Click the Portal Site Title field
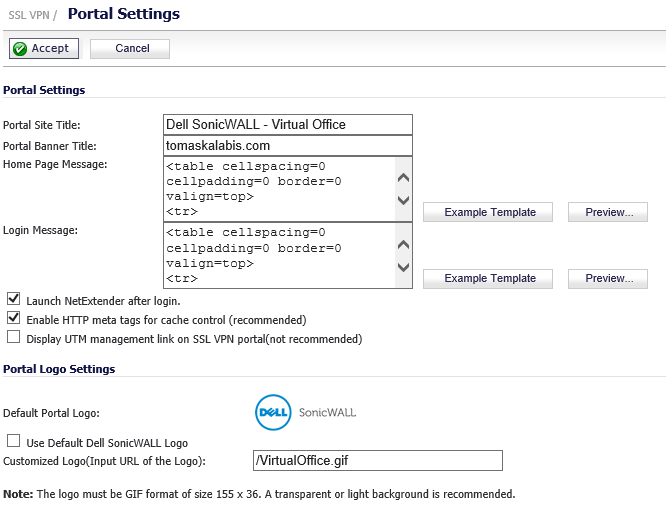This screenshot has width=666, height=531. pyautogui.click(x=288, y=124)
